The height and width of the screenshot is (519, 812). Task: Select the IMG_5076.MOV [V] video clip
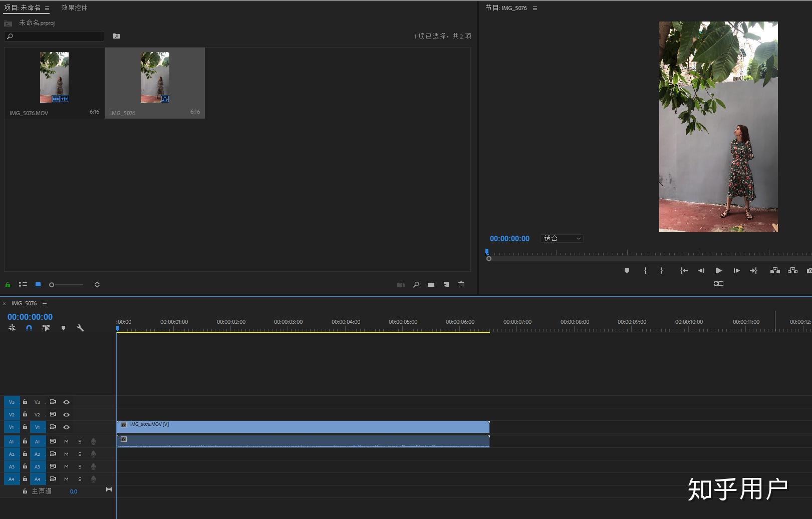coord(303,427)
